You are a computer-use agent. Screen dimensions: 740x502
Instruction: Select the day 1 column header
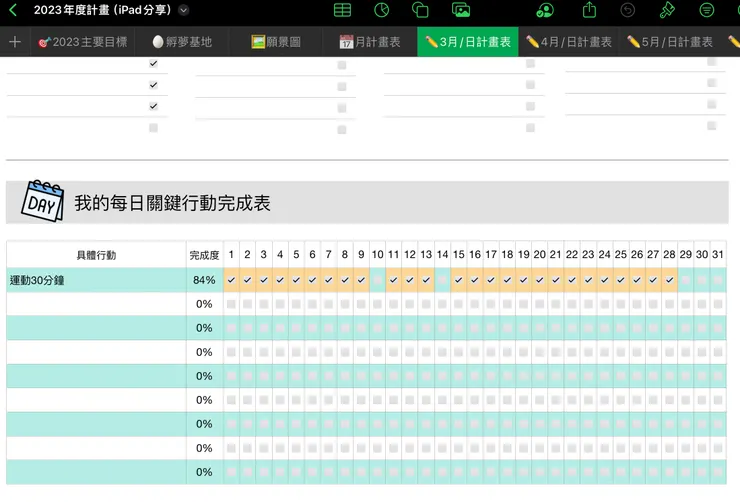(231, 255)
